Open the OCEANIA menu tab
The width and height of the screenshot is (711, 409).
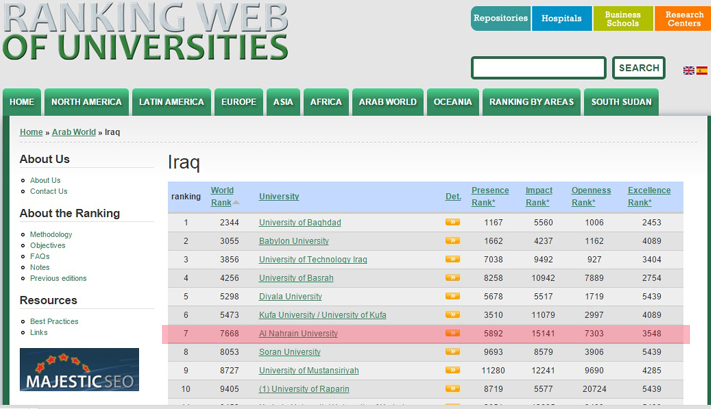coord(453,102)
